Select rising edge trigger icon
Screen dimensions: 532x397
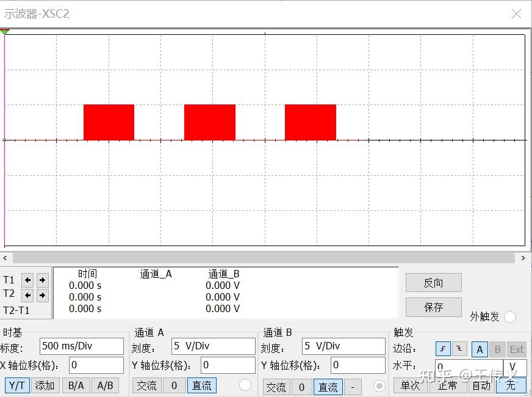444,349
